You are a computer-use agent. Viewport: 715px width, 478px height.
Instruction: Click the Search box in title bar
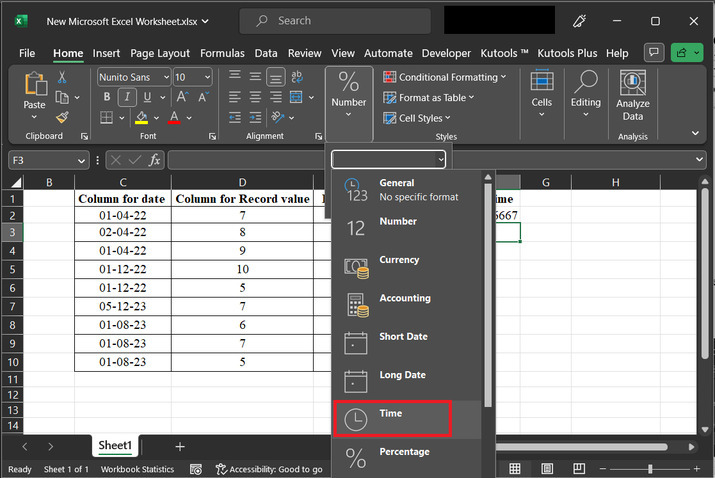coord(336,21)
